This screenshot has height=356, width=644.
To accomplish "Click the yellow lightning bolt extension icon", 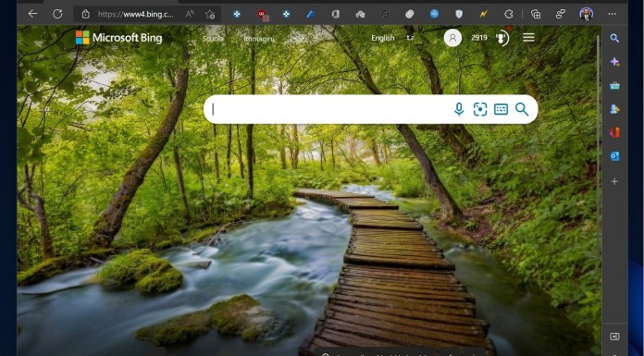I will click(x=483, y=15).
